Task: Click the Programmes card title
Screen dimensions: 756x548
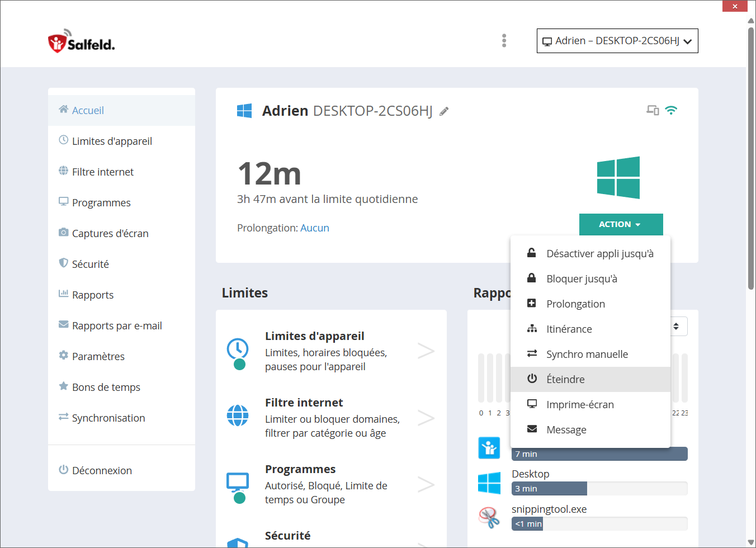Action: (x=300, y=469)
